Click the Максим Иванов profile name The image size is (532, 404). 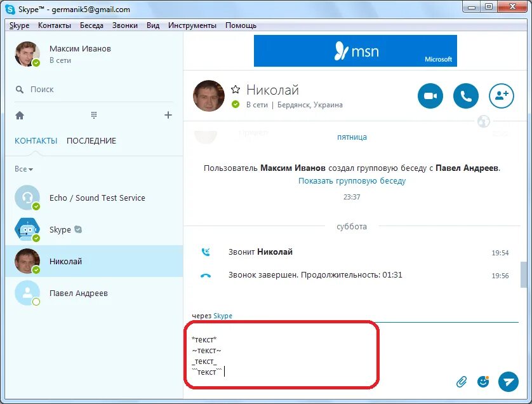point(80,48)
